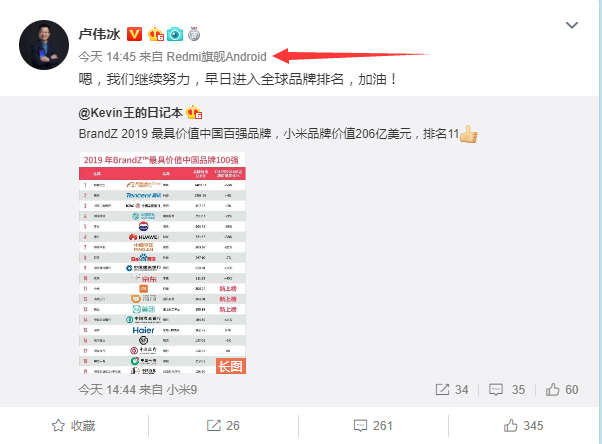Click the grey medal badge icon
Screen dimensions: 602x444
click(194, 34)
